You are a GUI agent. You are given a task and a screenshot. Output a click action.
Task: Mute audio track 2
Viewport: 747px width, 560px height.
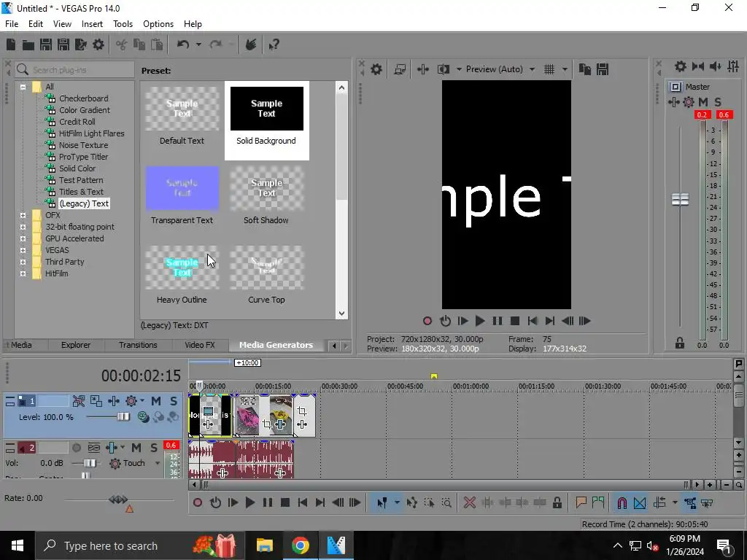(136, 448)
